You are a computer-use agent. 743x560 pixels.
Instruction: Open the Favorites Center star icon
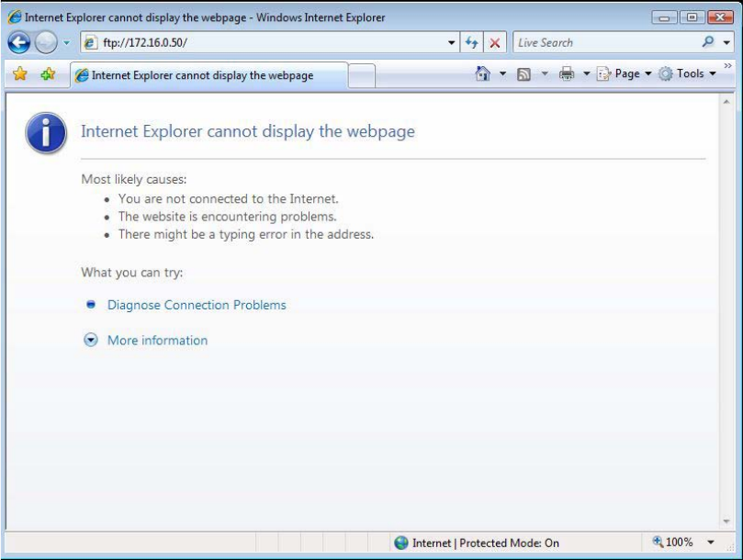(x=20, y=74)
